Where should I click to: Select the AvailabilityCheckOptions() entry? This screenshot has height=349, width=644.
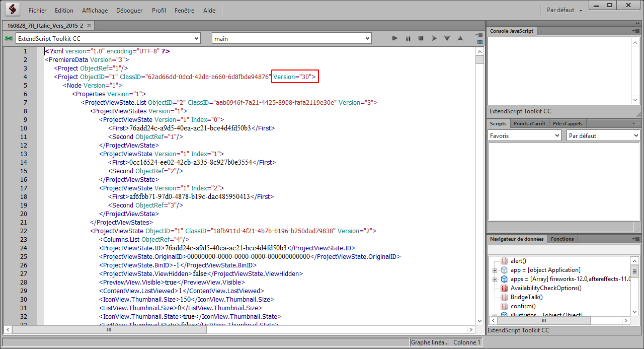click(546, 288)
